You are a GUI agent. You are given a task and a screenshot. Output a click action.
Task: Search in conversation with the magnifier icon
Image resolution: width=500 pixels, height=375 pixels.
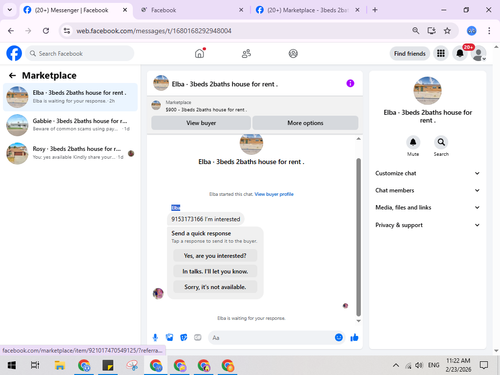(441, 142)
